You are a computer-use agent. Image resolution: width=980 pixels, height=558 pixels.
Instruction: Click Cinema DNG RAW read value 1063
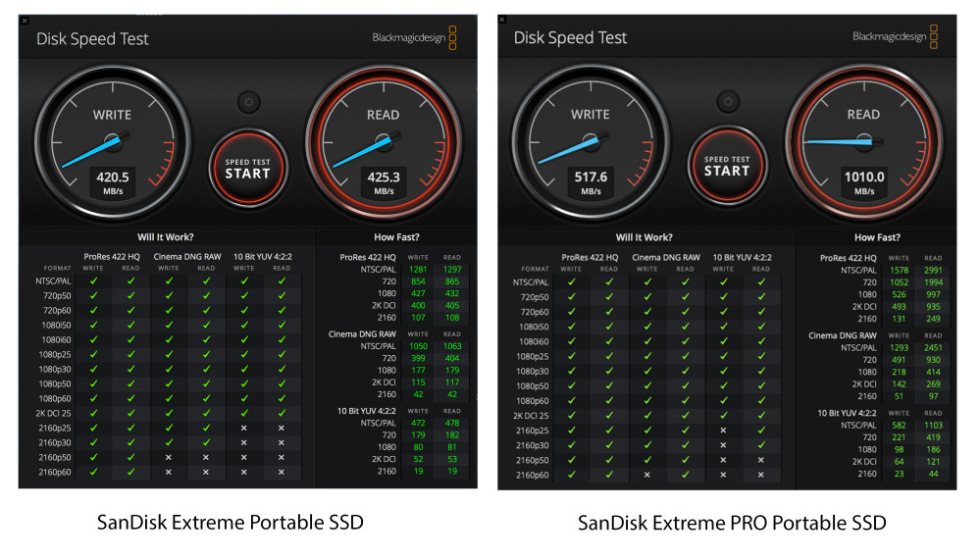[452, 346]
